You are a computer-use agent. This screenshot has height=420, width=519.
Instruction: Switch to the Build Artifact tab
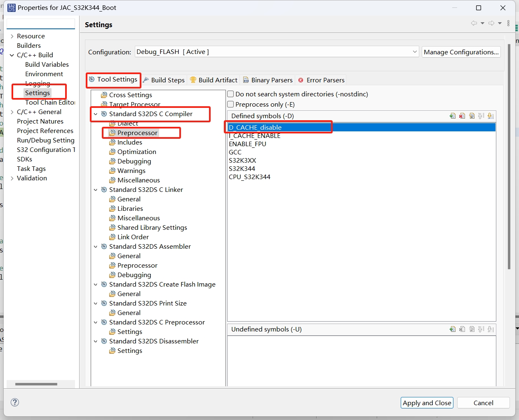pyautogui.click(x=214, y=80)
